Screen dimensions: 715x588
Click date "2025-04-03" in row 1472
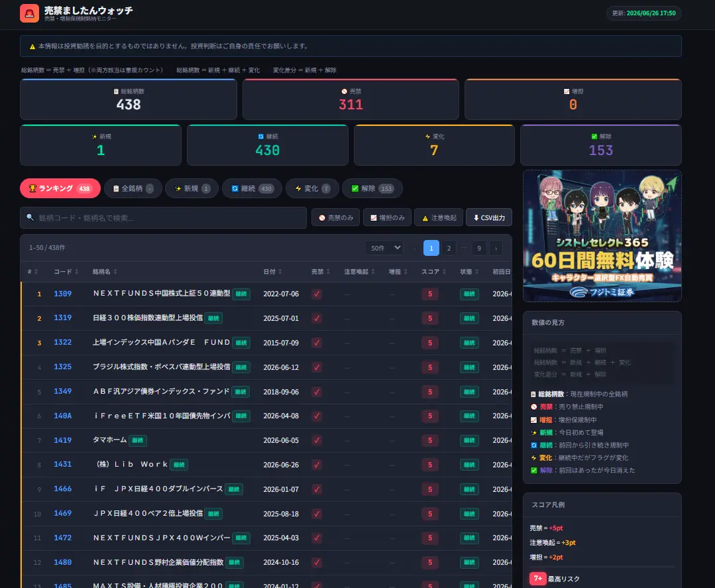click(x=281, y=538)
